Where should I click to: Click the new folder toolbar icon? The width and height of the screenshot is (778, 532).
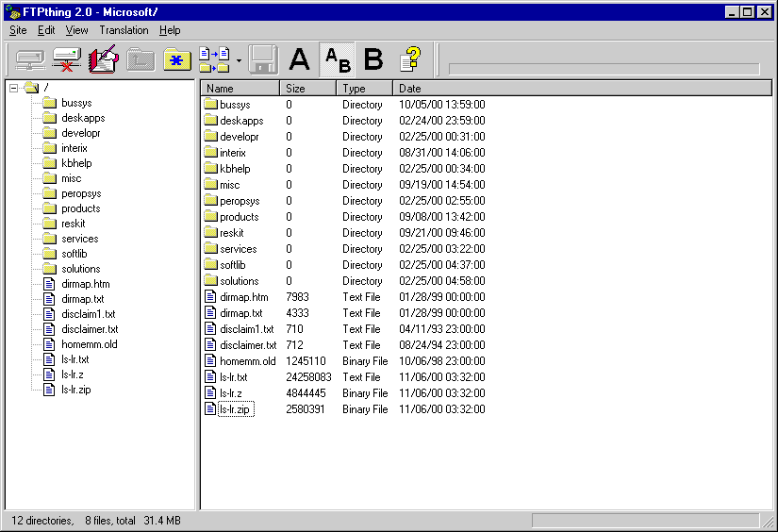176,59
